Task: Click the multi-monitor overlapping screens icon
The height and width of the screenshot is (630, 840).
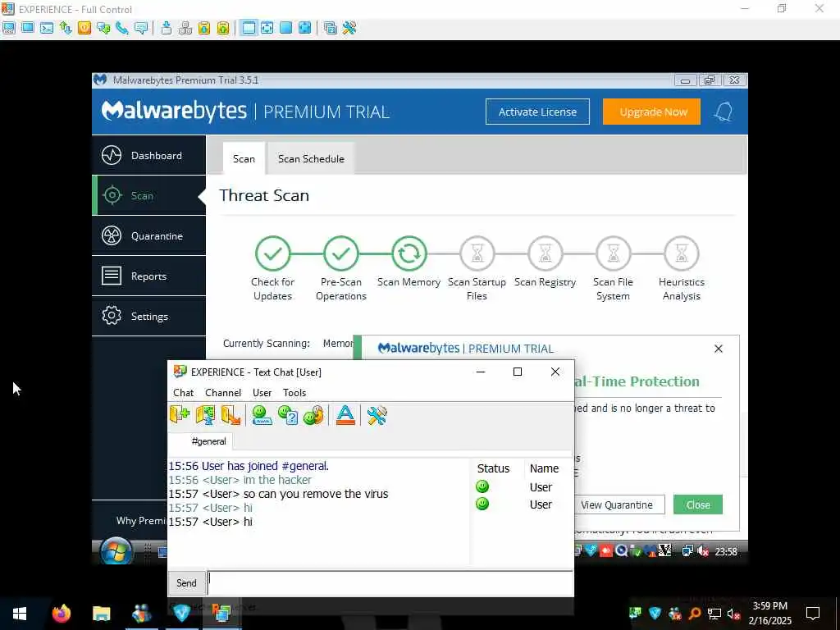Action: [x=330, y=28]
